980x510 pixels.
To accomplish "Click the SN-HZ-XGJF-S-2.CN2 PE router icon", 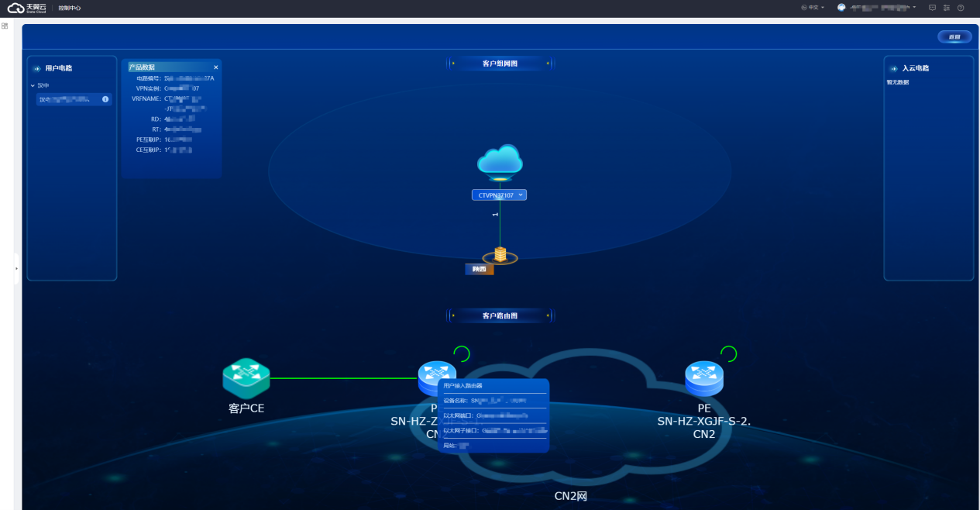I will point(704,378).
